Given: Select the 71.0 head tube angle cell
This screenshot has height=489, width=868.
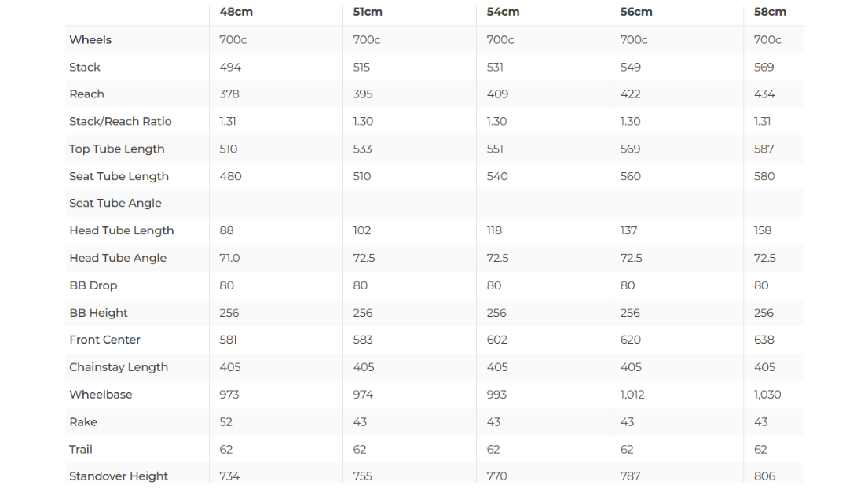Looking at the screenshot, I should 229,258.
